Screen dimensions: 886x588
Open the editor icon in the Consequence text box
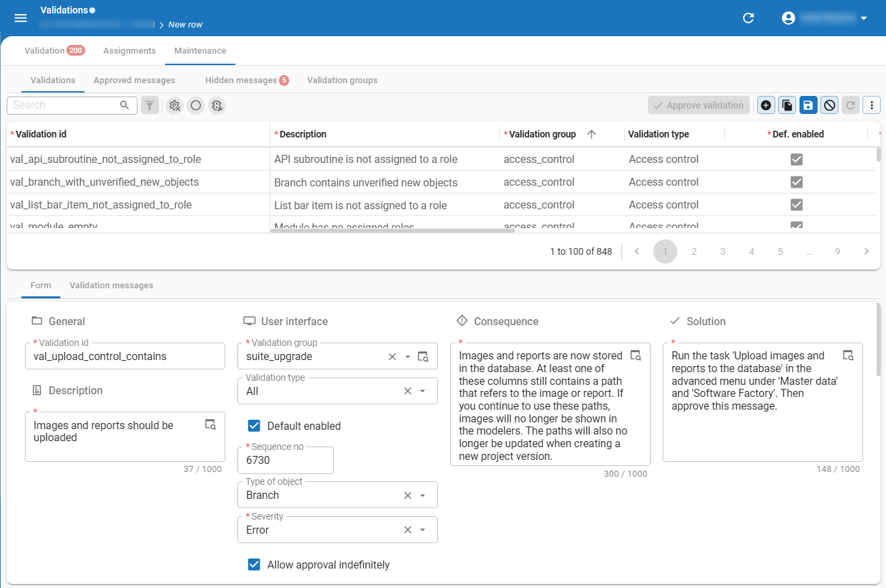point(636,355)
